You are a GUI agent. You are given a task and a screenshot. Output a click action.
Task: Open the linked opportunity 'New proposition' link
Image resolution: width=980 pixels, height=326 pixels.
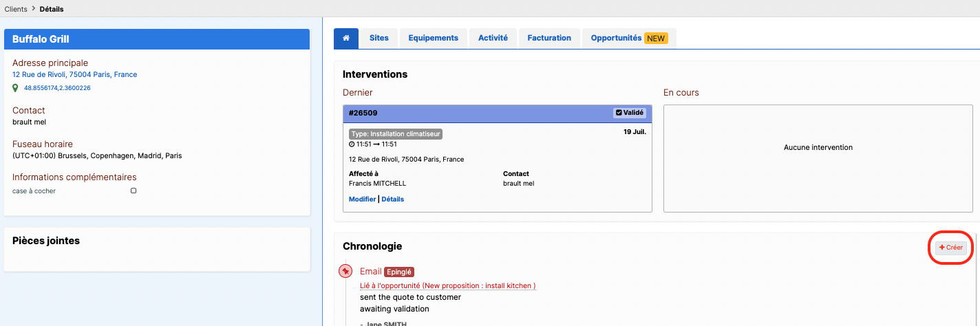448,285
